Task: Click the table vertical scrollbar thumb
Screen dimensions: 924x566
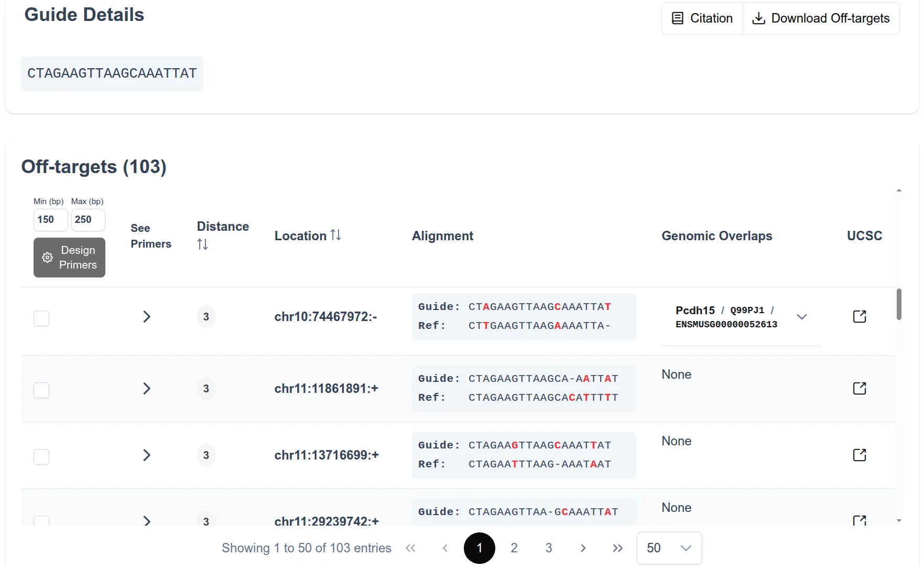Action: pos(899,304)
